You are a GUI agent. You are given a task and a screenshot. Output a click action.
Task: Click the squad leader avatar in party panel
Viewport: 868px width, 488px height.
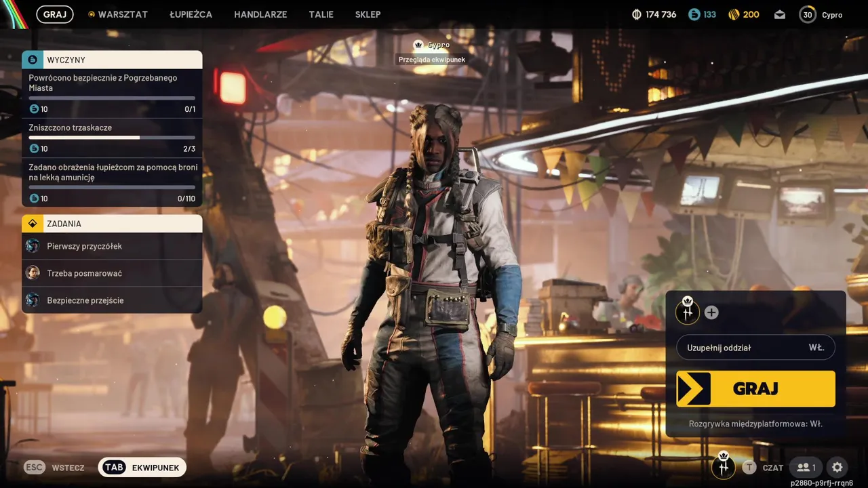tap(688, 311)
